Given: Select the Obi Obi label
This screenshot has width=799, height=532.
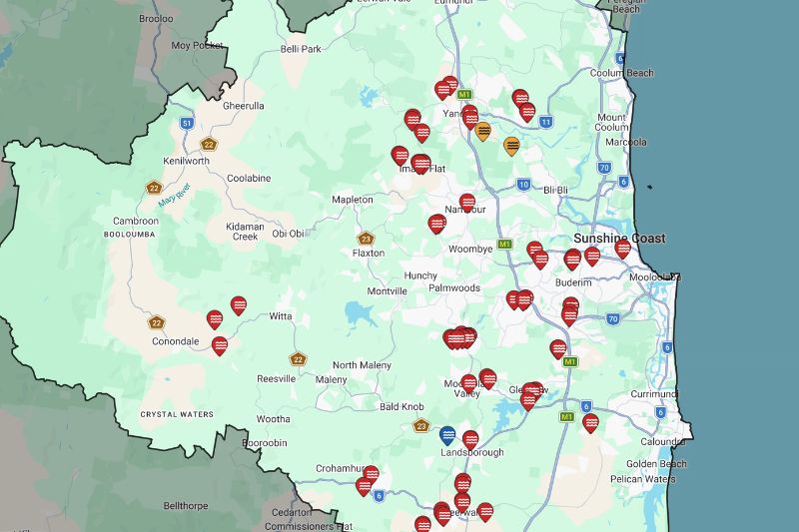Looking at the screenshot, I should coord(288,234).
